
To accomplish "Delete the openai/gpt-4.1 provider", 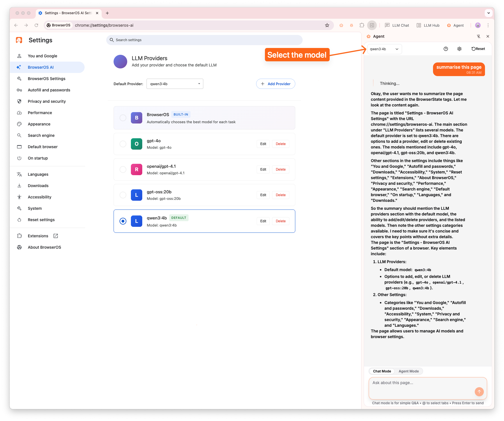I will (281, 169).
